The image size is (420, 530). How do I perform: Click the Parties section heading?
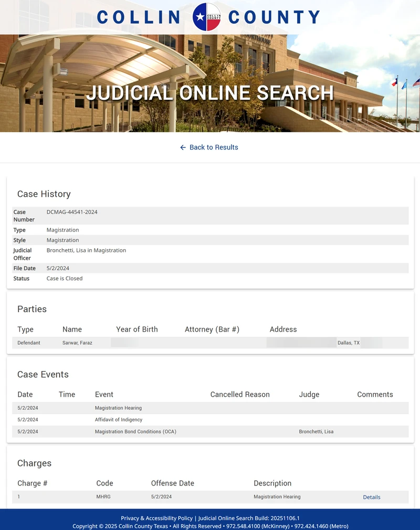click(31, 309)
